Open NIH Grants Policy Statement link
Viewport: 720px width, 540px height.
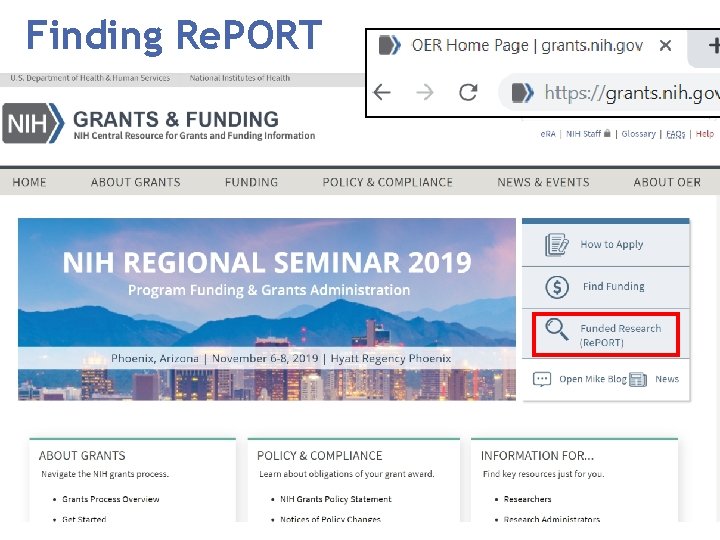click(x=336, y=499)
